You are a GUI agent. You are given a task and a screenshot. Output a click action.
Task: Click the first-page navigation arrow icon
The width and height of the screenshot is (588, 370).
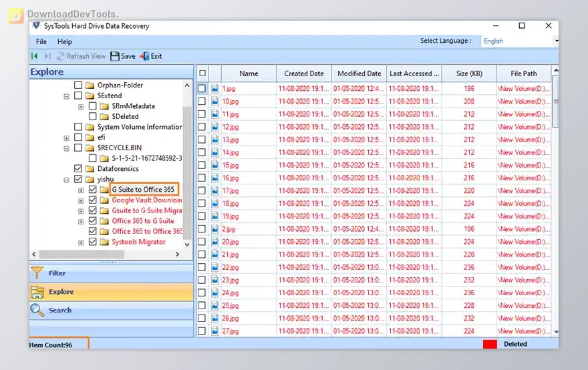click(x=35, y=56)
